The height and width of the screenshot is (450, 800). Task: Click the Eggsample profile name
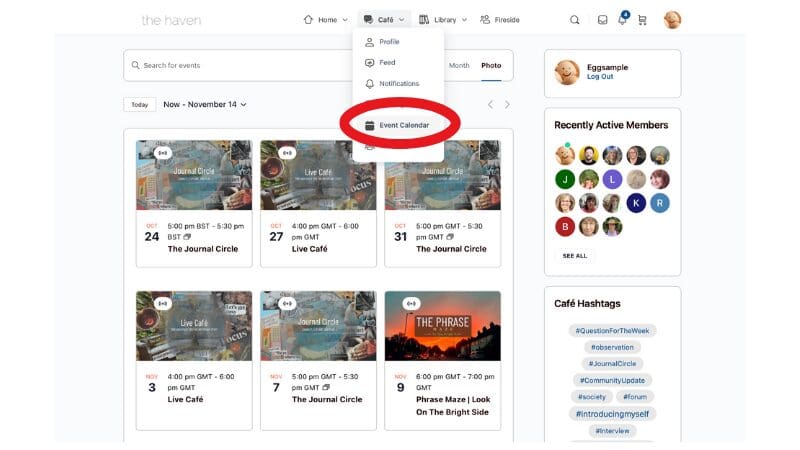coord(607,67)
